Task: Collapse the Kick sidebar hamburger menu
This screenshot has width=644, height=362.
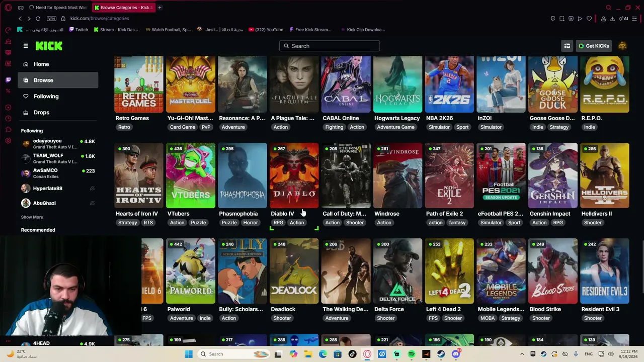Action: [x=26, y=46]
